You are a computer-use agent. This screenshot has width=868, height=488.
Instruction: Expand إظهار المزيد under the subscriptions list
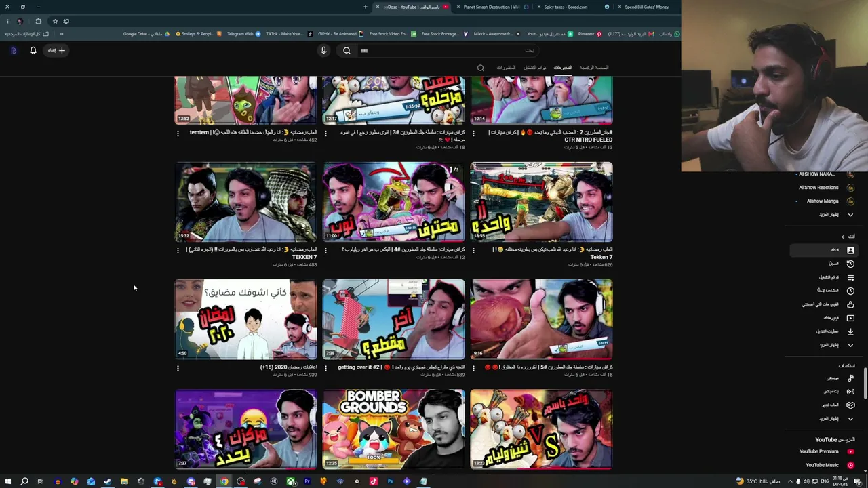click(835, 215)
